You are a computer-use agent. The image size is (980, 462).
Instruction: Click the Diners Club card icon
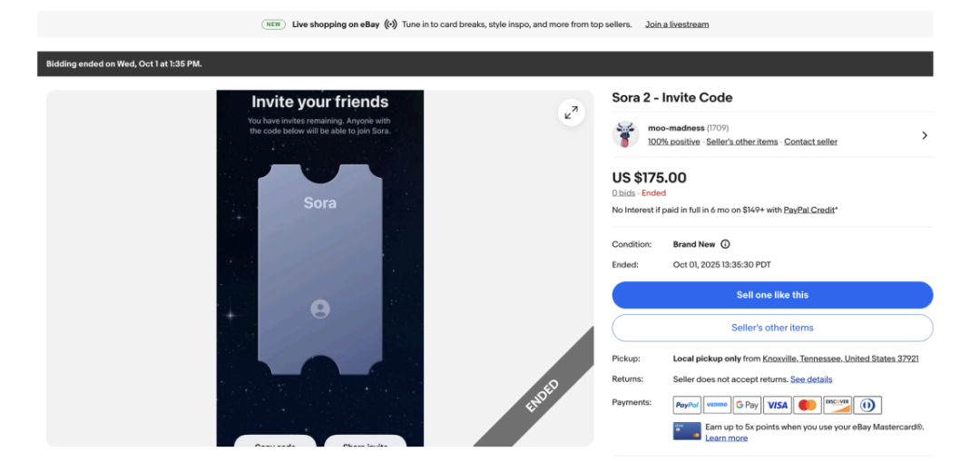pyautogui.click(x=867, y=405)
